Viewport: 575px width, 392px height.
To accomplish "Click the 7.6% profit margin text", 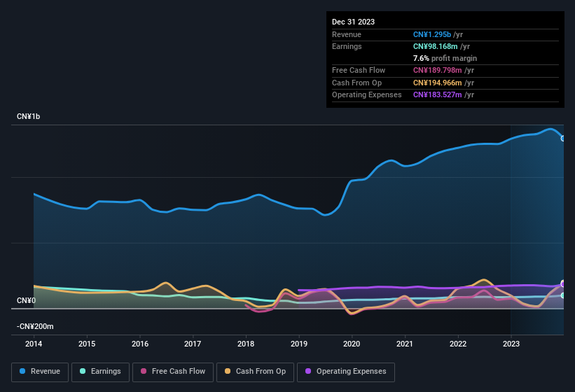I will coord(445,58).
